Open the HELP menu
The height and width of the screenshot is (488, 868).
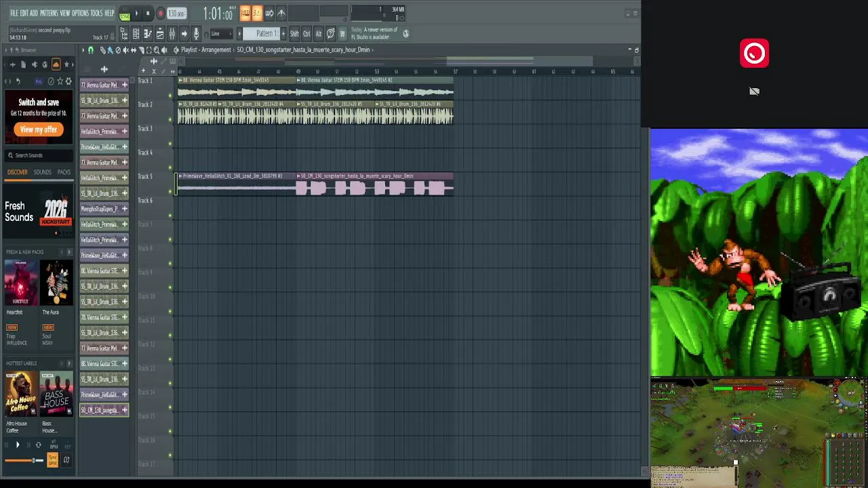click(x=109, y=14)
